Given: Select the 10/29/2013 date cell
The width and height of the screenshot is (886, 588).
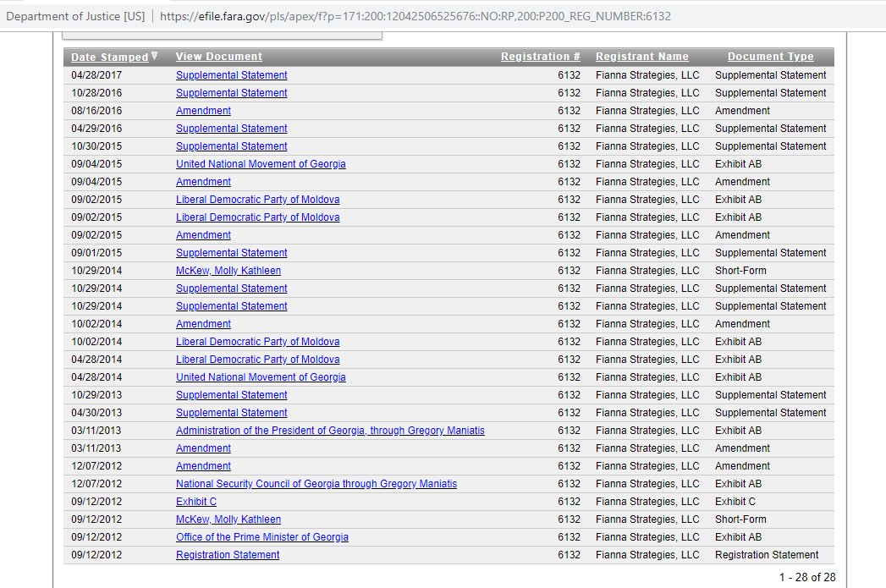Looking at the screenshot, I should 96,395.
